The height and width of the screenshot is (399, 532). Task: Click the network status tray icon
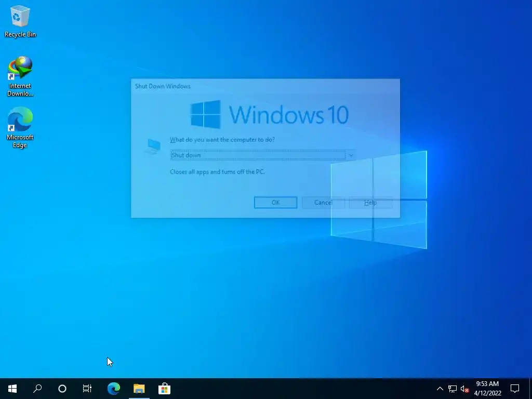[x=453, y=389]
